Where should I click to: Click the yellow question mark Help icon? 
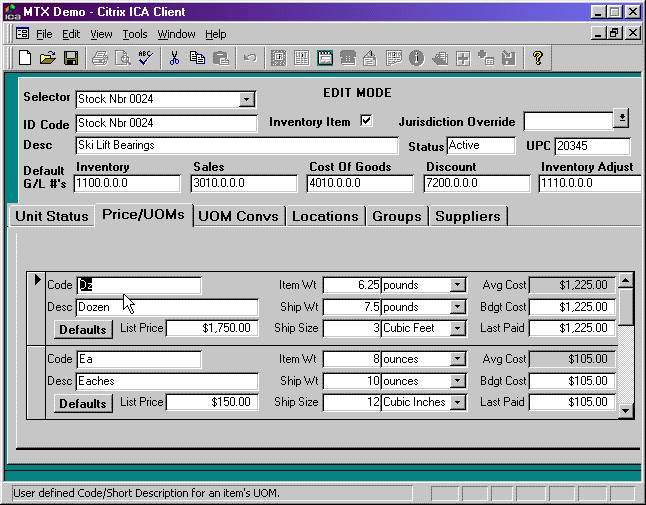tap(537, 58)
